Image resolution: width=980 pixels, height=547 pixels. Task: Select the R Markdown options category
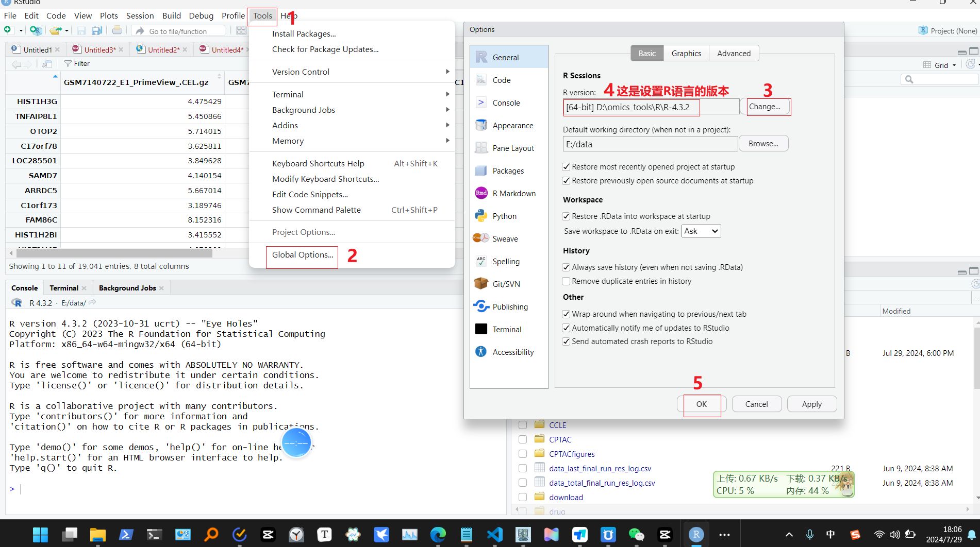(508, 193)
